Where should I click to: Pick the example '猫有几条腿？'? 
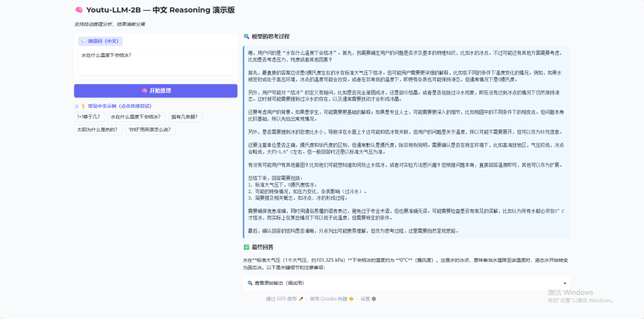tap(185, 117)
